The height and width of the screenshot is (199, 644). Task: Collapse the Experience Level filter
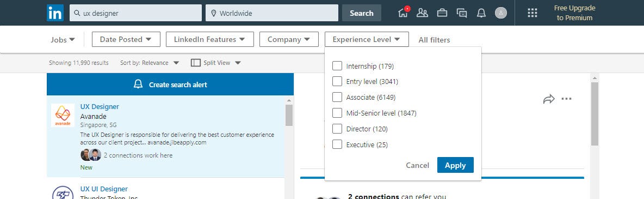coord(367,39)
